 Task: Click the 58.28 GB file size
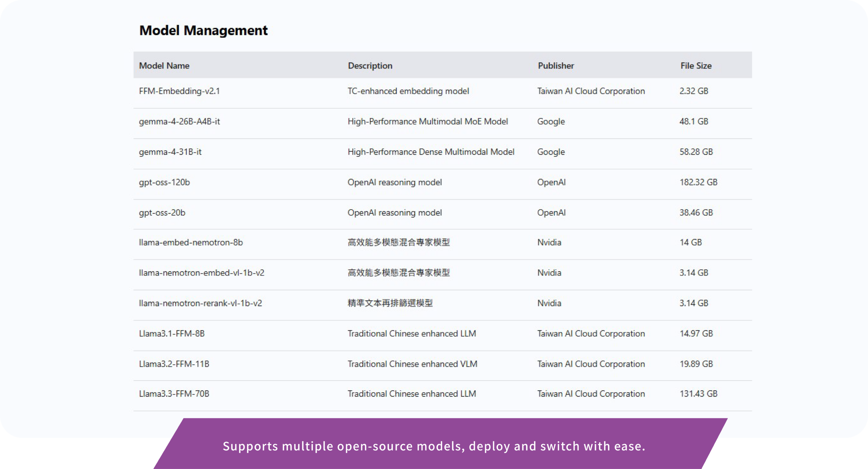tap(696, 152)
